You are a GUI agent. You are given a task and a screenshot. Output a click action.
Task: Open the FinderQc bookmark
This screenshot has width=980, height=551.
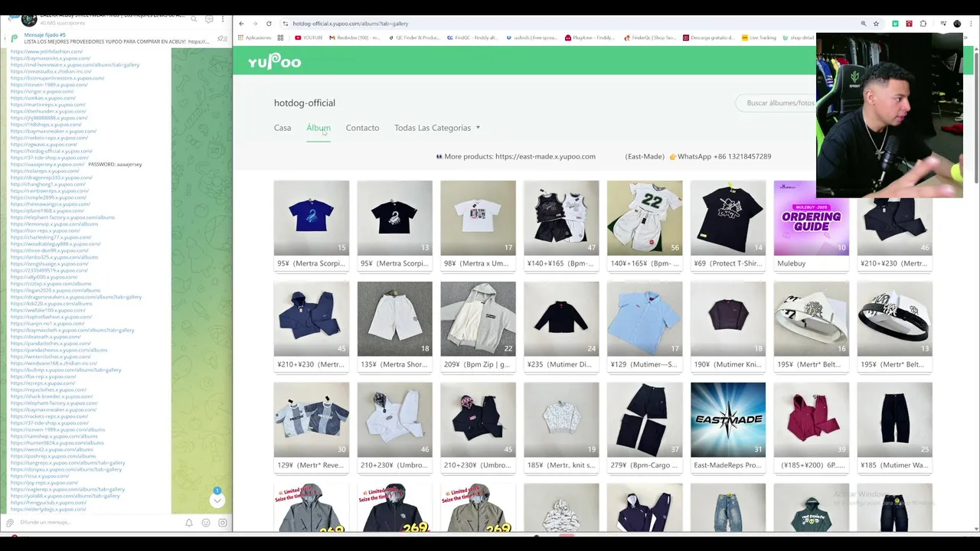click(x=649, y=37)
